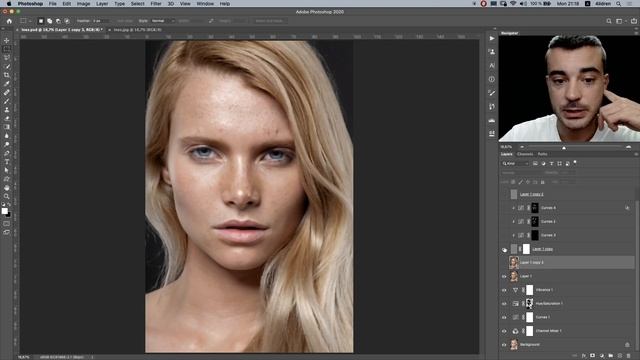Click the Add layer mask icon
This screenshot has width=640, height=360.
(x=593, y=356)
